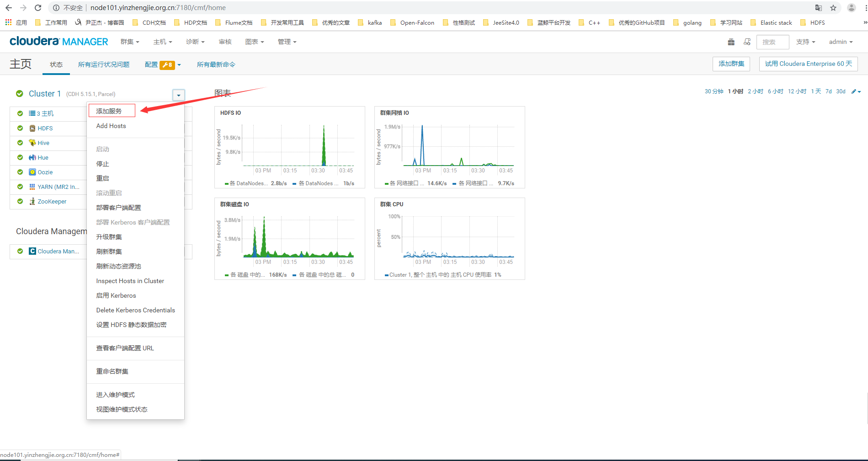The image size is (868, 461).
Task: Open the 主机 dropdown menu
Action: 163,42
